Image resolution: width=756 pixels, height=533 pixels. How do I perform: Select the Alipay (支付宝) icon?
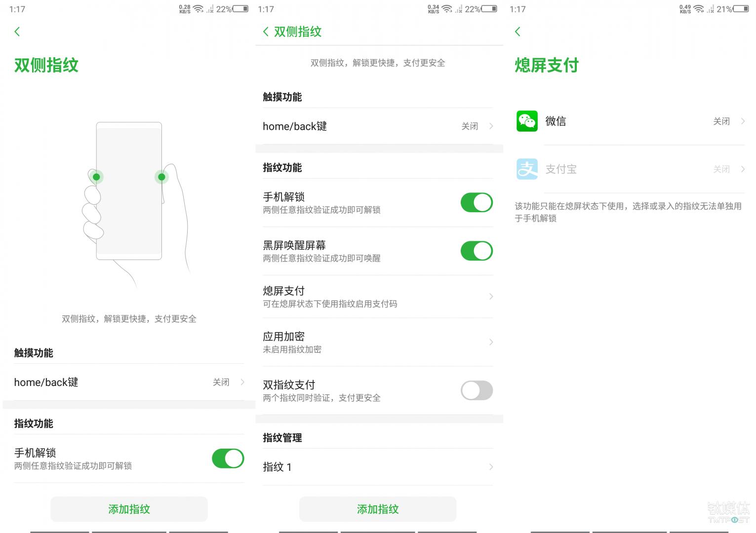(x=526, y=169)
